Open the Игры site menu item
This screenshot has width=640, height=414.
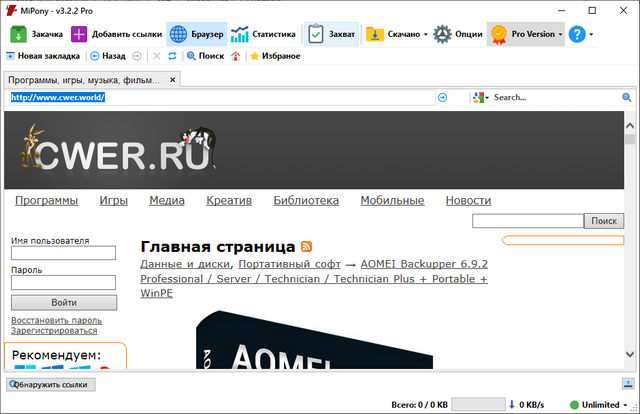(113, 200)
